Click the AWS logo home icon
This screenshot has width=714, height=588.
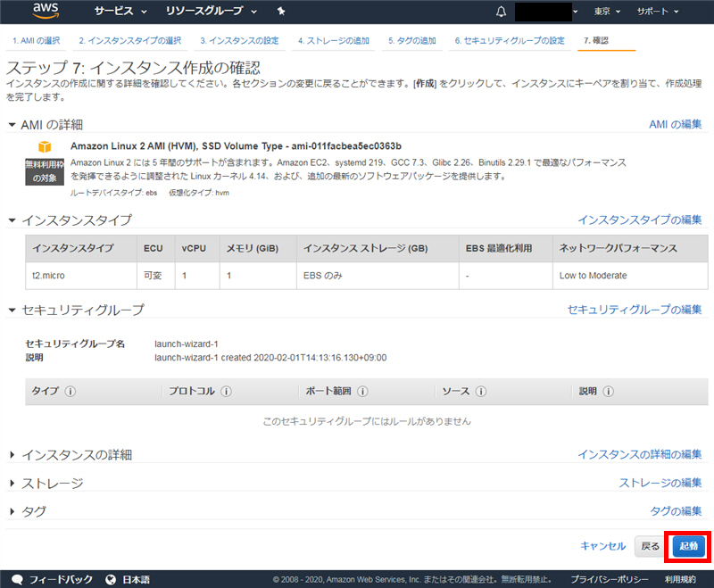coord(46,11)
